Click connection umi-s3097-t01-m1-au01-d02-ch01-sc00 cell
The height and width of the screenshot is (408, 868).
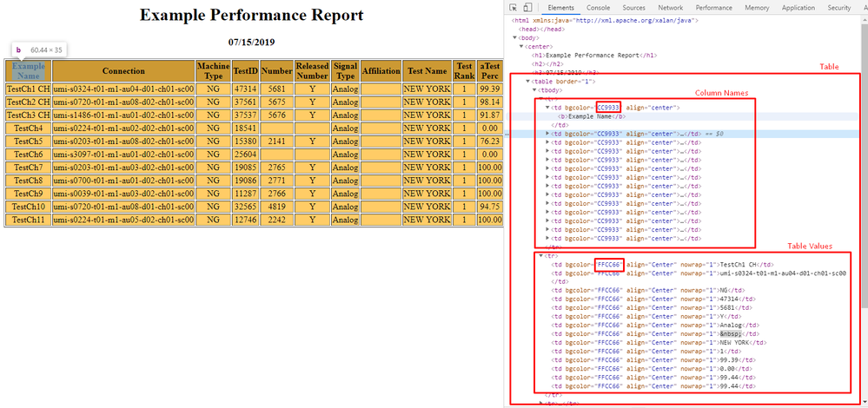click(123, 155)
